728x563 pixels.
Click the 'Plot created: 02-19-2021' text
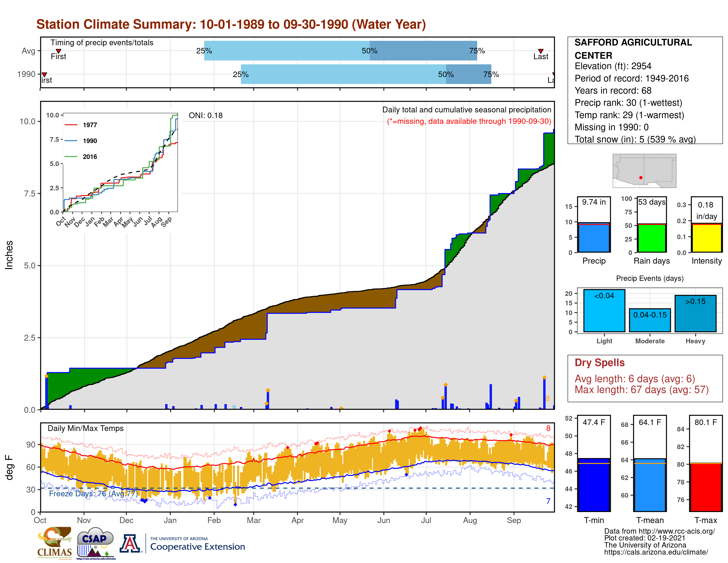645,538
